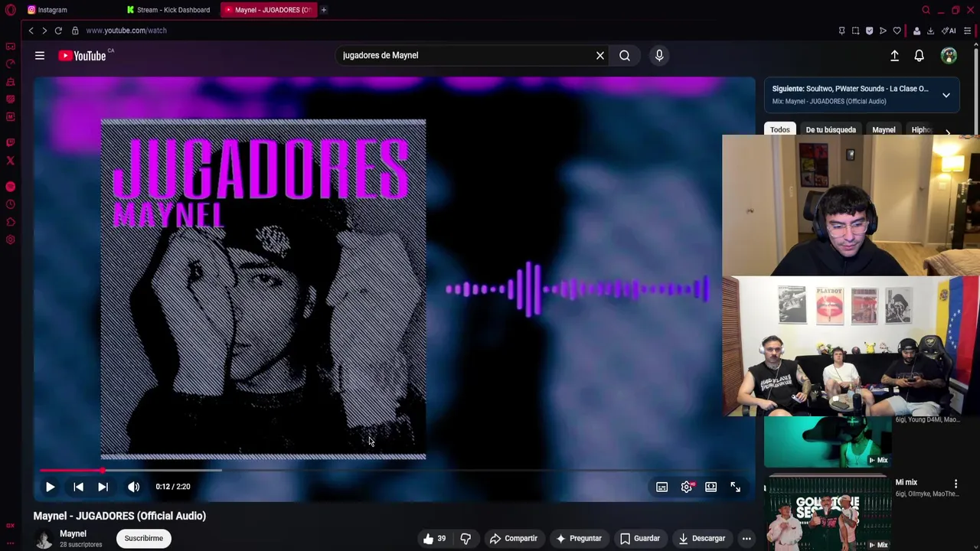Open YouTube upload/create button

coord(894,55)
